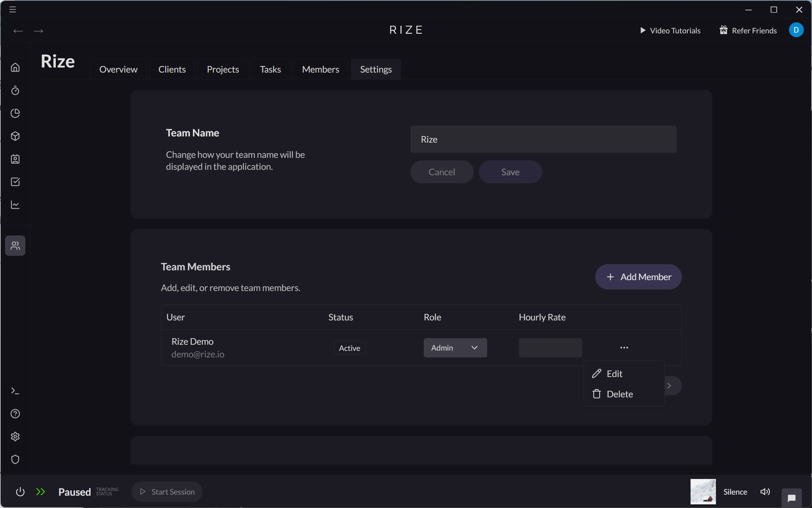Click the Add Member button
Viewport: 812px width, 508px height.
click(638, 276)
